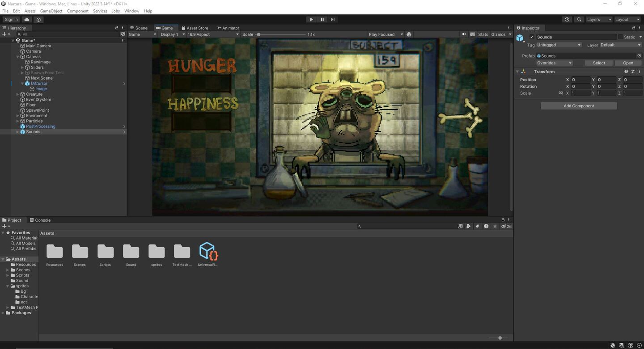
Task: Toggle the Game view shortcuts keyboard icon
Action: point(473,34)
